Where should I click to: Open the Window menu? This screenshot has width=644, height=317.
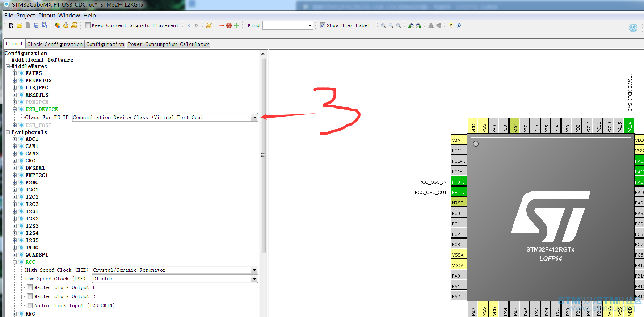(x=69, y=15)
